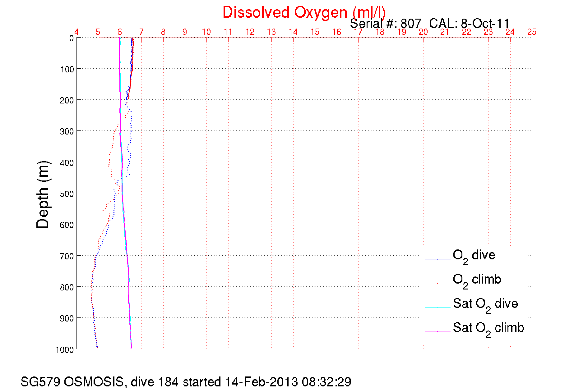Click the depth tick label 300
This screenshot has height=392, width=588.
67,131
